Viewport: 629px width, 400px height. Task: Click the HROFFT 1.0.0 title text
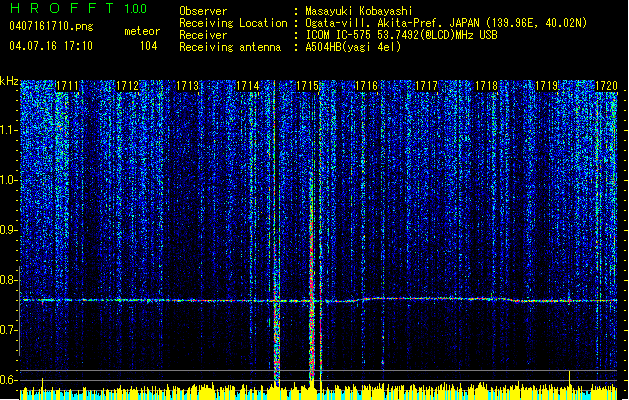tap(78, 8)
